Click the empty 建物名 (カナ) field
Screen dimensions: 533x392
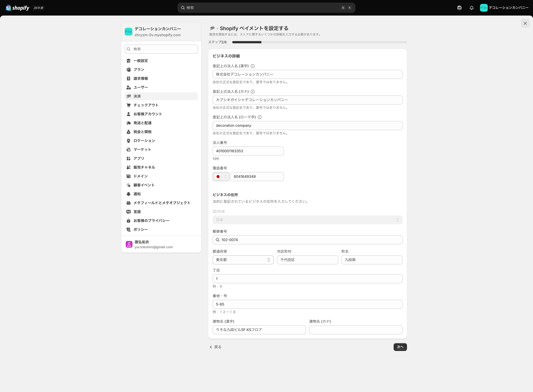(356, 330)
